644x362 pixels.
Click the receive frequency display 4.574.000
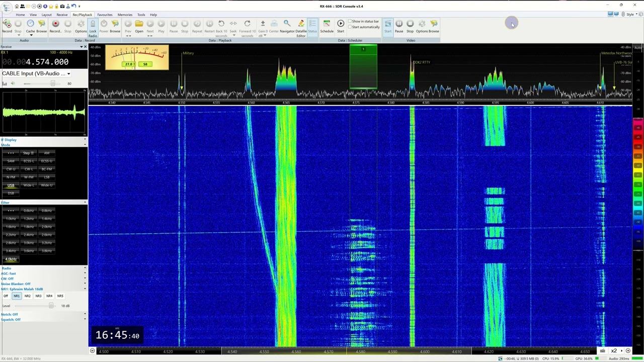tap(35, 62)
